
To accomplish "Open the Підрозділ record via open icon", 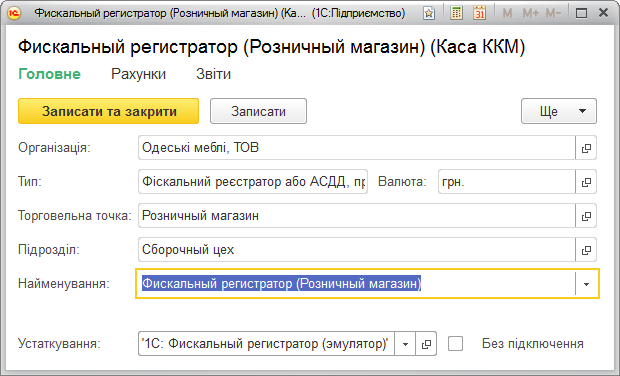I will 586,250.
